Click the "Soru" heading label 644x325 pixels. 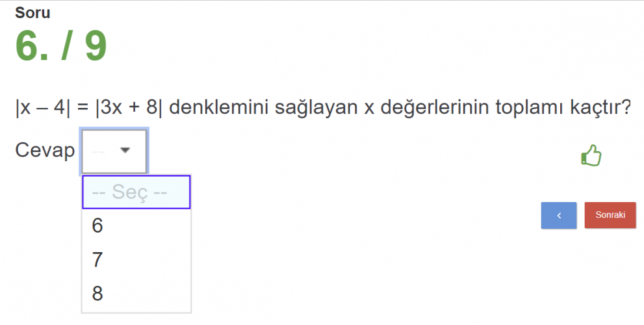32,12
